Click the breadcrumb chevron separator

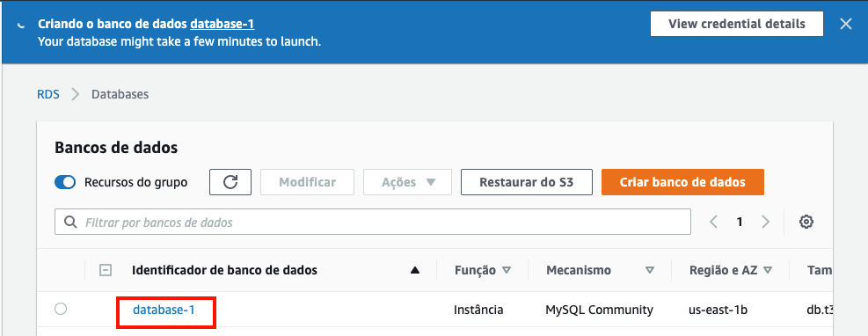pyautogui.click(x=76, y=94)
